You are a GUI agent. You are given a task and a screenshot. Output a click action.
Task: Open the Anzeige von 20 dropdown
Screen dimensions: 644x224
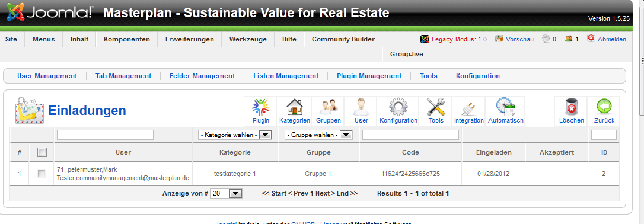click(x=226, y=193)
